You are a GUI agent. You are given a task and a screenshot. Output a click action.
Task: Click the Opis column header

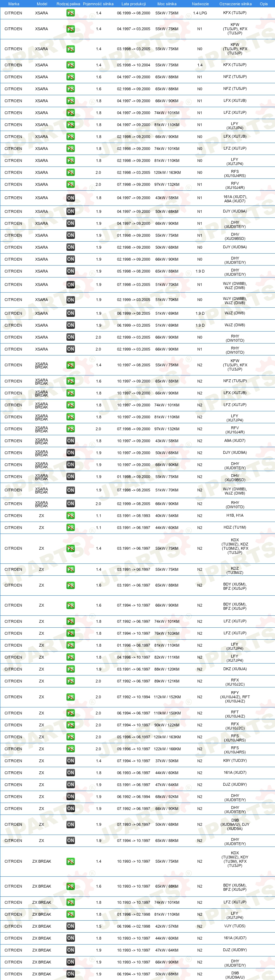[x=264, y=4]
